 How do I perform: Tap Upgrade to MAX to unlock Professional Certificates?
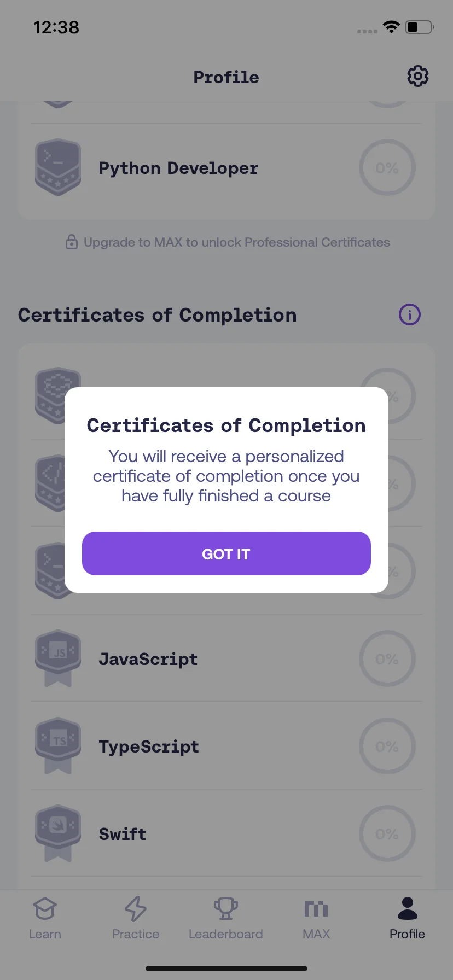coord(236,242)
